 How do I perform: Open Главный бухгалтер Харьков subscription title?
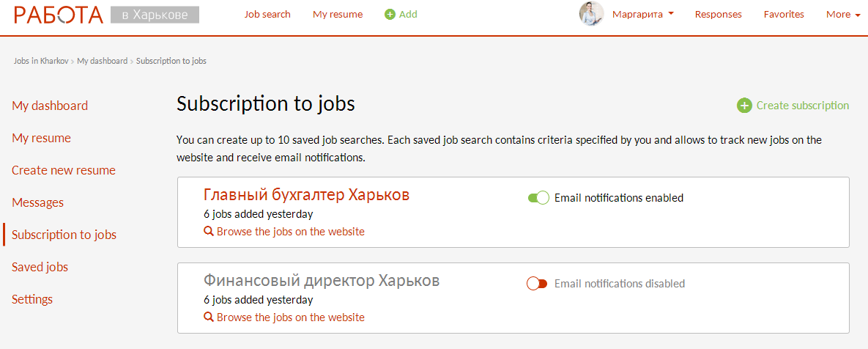(x=305, y=195)
